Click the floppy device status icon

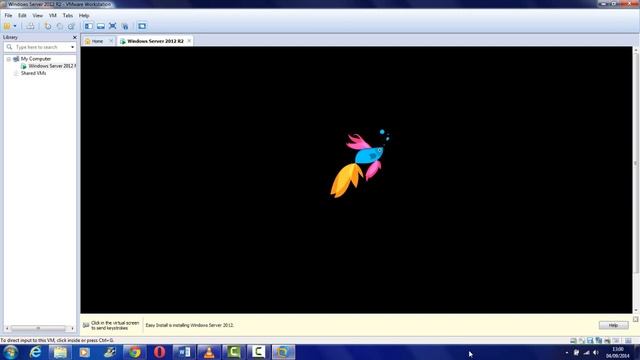pos(590,340)
